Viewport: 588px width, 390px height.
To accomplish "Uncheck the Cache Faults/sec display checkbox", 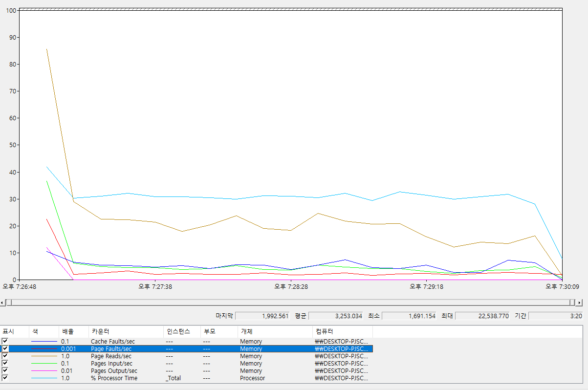I will (5, 341).
